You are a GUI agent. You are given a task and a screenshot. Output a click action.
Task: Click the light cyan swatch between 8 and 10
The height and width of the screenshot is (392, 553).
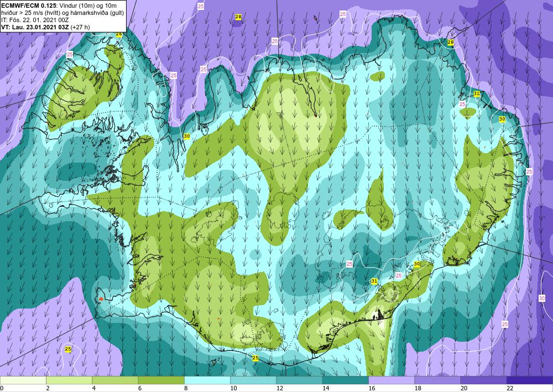tap(207, 380)
